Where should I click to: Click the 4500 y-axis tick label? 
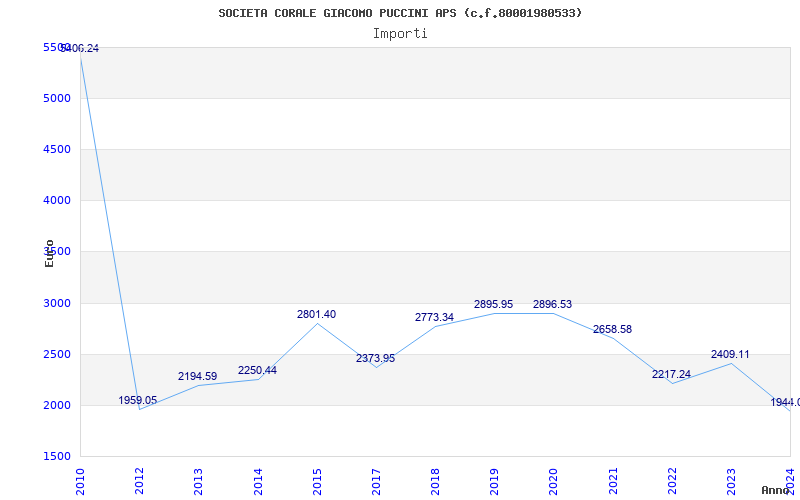(56, 149)
